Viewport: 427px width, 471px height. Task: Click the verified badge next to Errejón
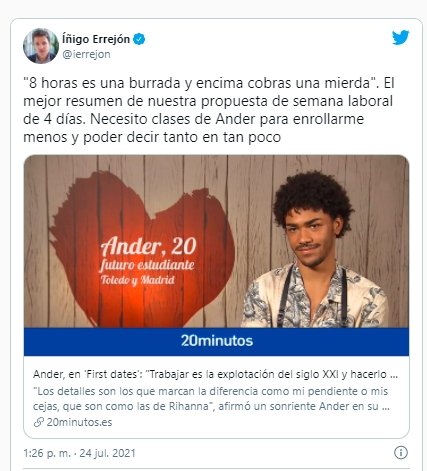pos(139,39)
